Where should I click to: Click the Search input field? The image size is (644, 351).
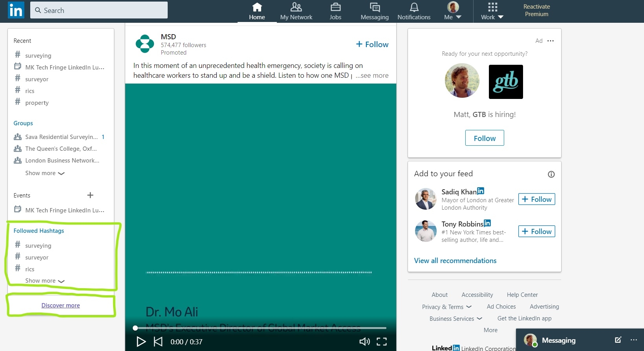click(99, 10)
